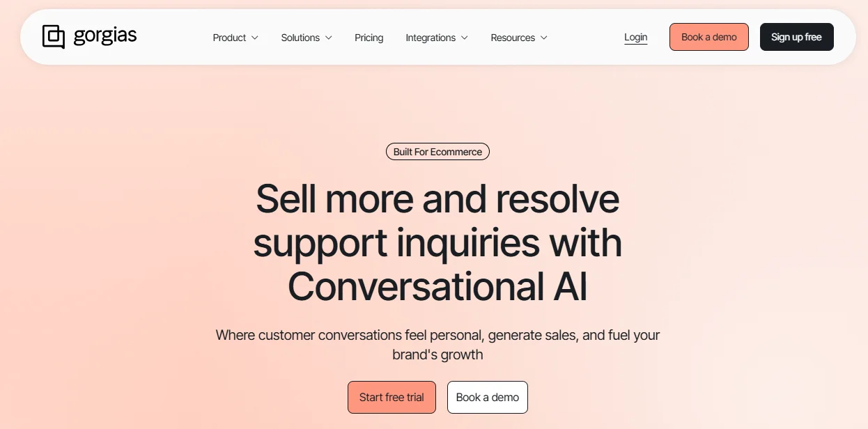
Task: Click Book a demo in header
Action: tap(708, 37)
